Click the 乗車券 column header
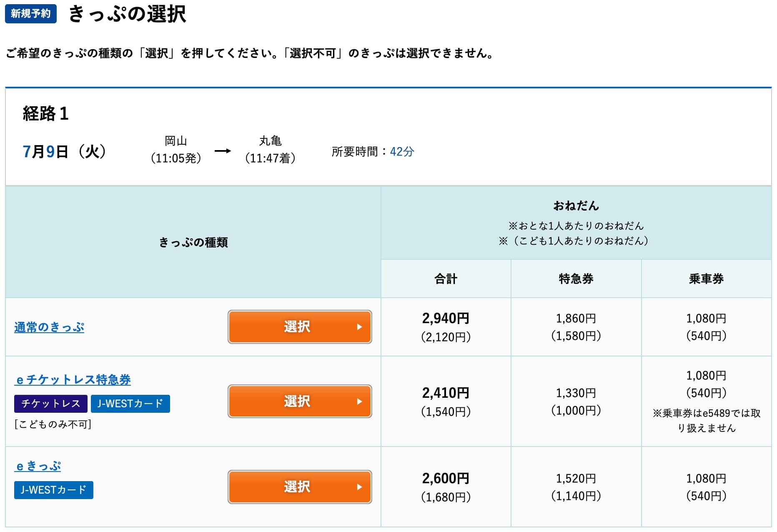 [x=707, y=279]
